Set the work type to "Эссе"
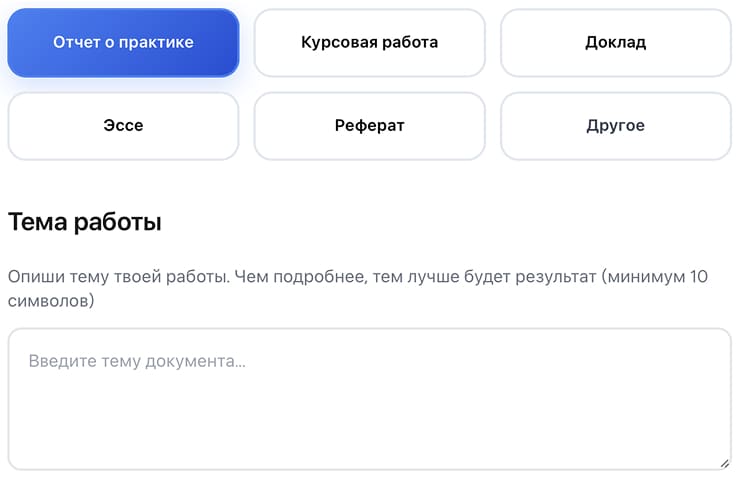Image resolution: width=736 pixels, height=478 pixels. [x=123, y=126]
